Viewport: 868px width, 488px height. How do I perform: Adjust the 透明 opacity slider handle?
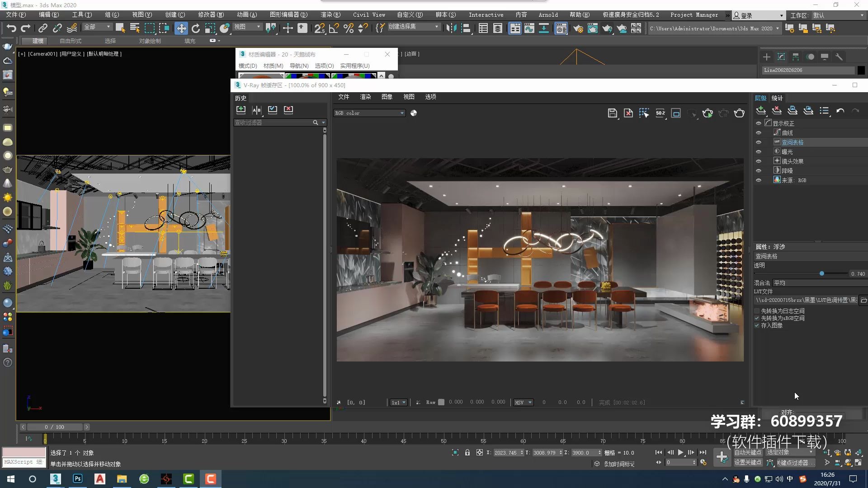821,273
